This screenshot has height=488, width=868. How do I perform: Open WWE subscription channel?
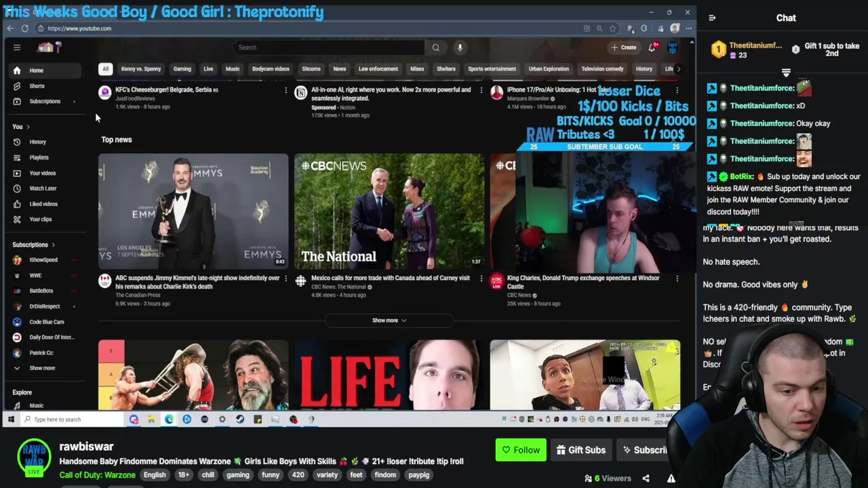pyautogui.click(x=35, y=275)
